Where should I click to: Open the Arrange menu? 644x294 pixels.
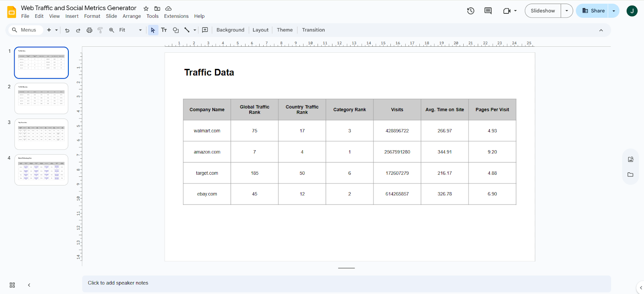132,16
